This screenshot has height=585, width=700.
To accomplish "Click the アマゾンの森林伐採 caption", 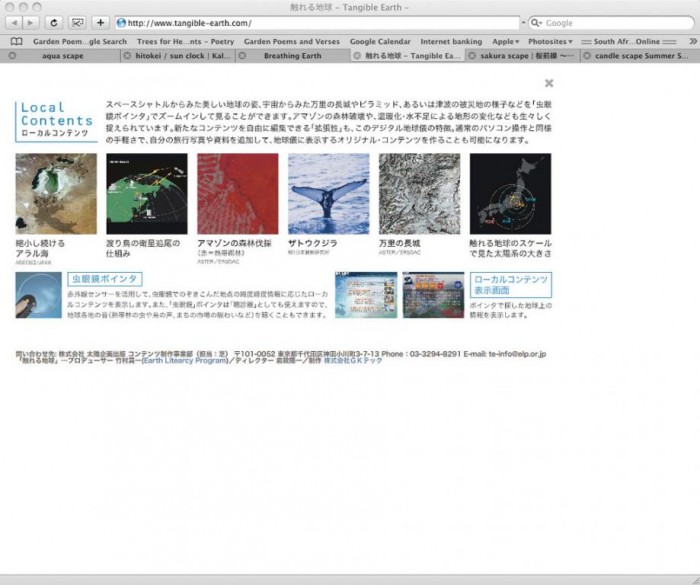I will tap(234, 243).
